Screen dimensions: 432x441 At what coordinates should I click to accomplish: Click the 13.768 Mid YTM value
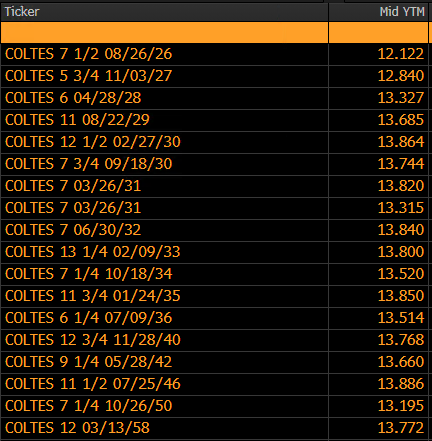(401, 340)
